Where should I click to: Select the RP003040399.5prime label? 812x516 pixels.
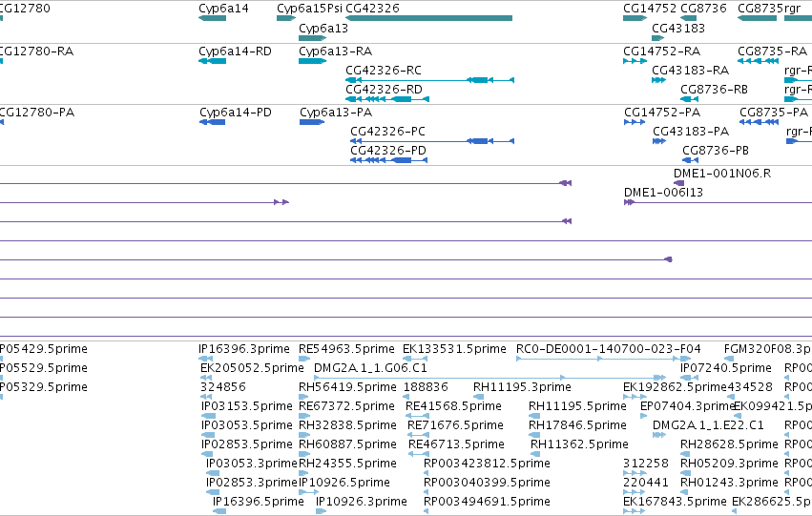(x=487, y=483)
